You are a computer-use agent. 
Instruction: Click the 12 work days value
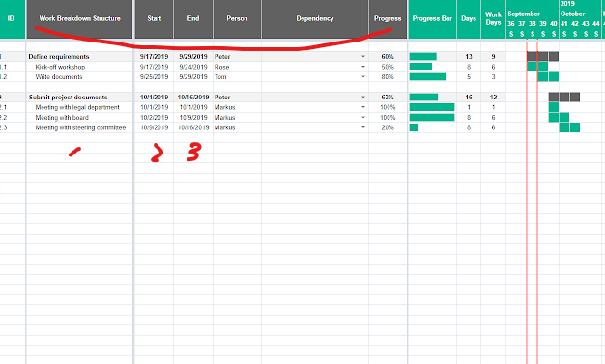(x=494, y=98)
